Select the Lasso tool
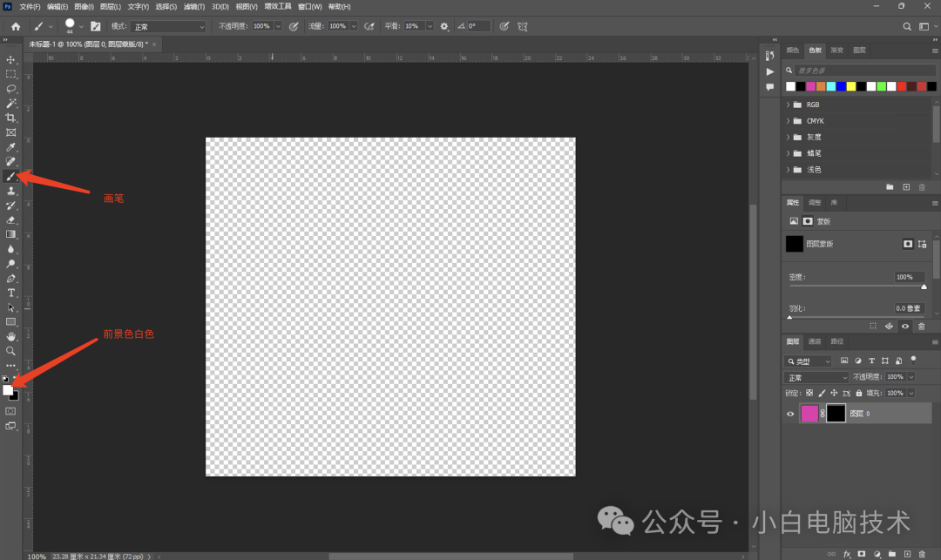 (10, 89)
